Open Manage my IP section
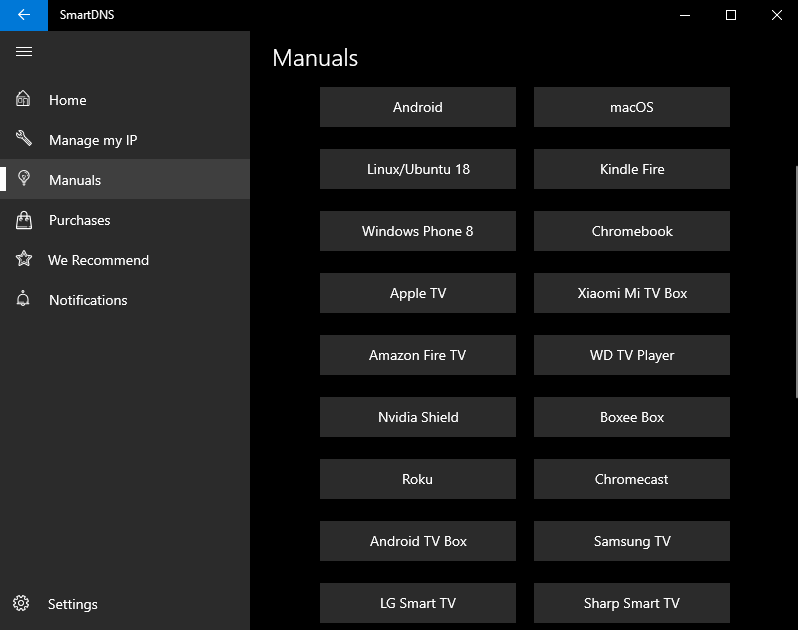798x630 pixels. click(125, 140)
